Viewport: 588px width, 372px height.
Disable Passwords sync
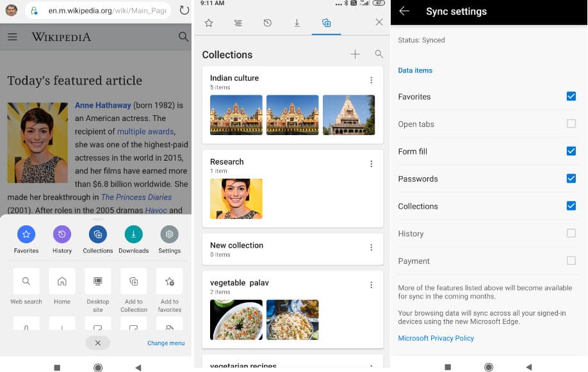[x=571, y=179]
